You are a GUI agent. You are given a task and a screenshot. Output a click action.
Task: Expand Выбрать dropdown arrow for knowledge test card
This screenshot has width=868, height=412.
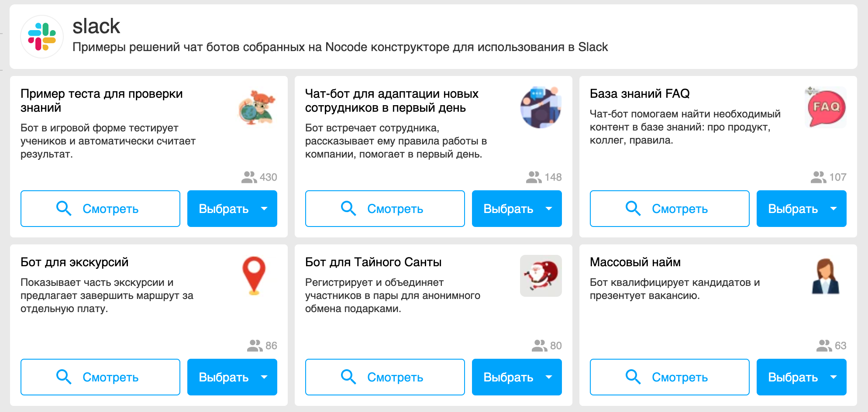click(x=264, y=209)
